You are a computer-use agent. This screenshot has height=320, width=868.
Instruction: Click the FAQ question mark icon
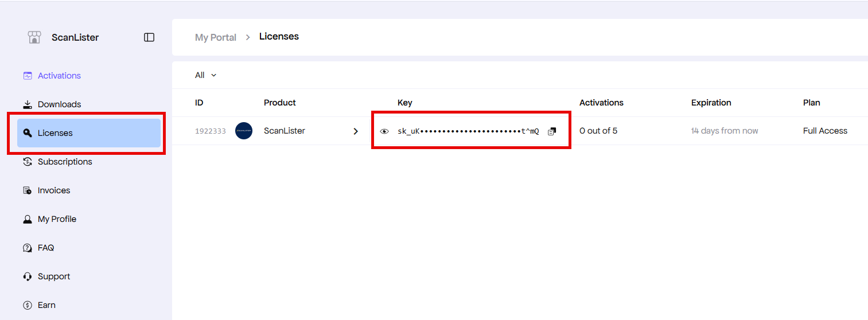click(28, 248)
